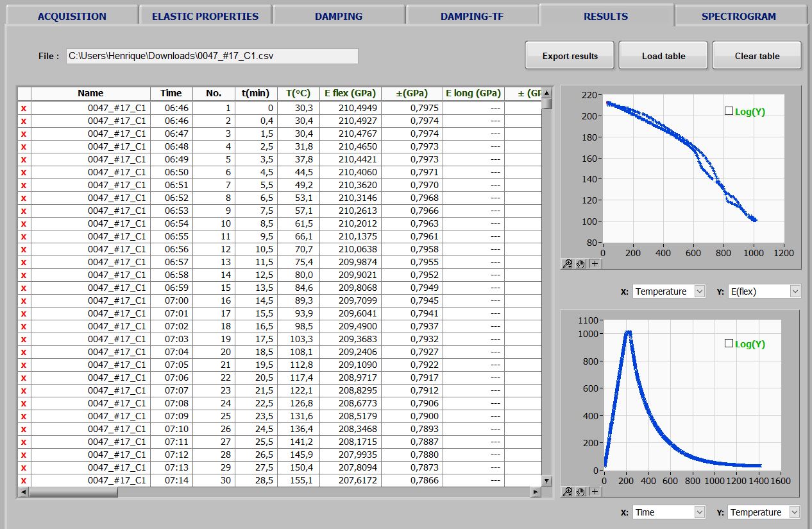Image resolution: width=812 pixels, height=529 pixels.
Task: Delete row No. 27 with the red x
Action: point(24,442)
